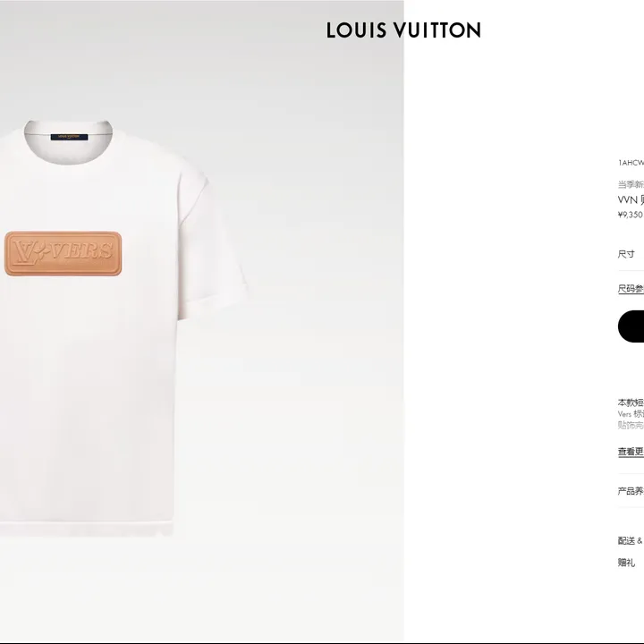Click the VVN product title text
644x644 pixels.
pyautogui.click(x=631, y=200)
